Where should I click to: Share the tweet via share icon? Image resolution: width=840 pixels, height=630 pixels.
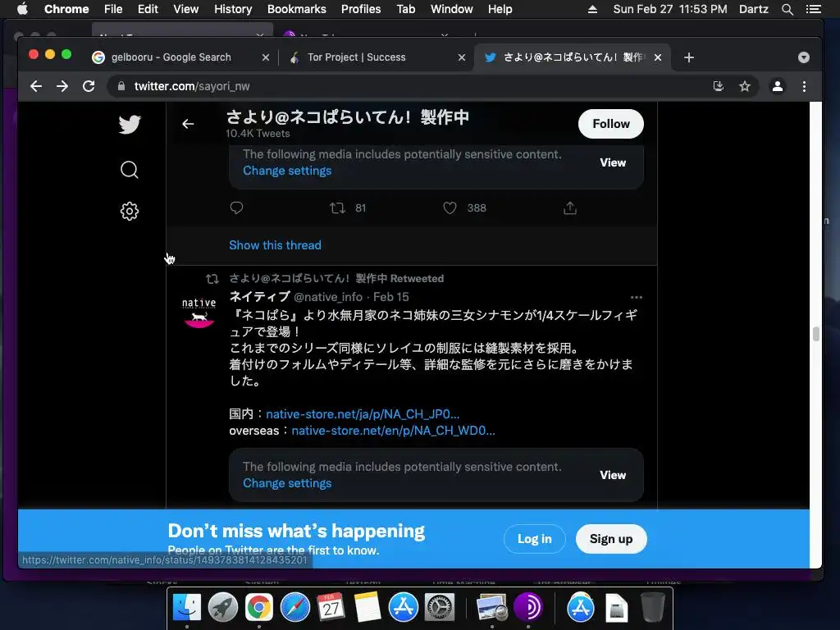[x=570, y=208]
